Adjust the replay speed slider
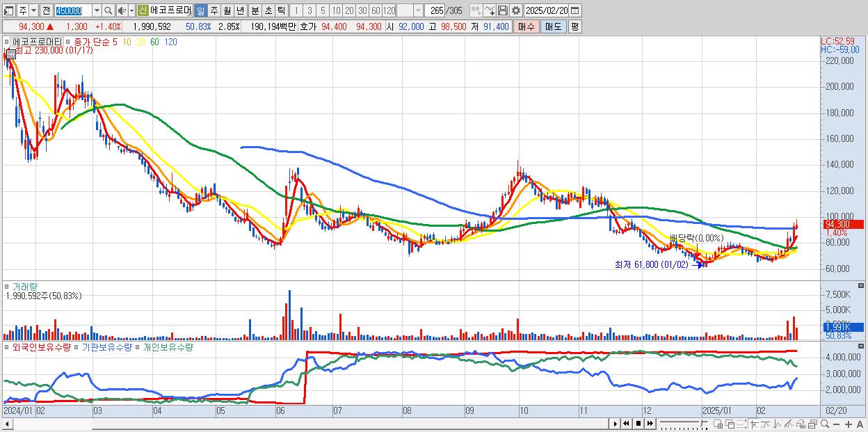The width and height of the screenshot is (868, 432). click(684, 423)
